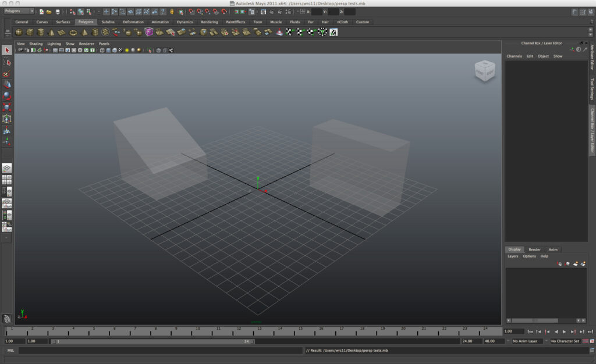
Task: Switch to the Dynamics shelf tab
Action: tap(185, 22)
